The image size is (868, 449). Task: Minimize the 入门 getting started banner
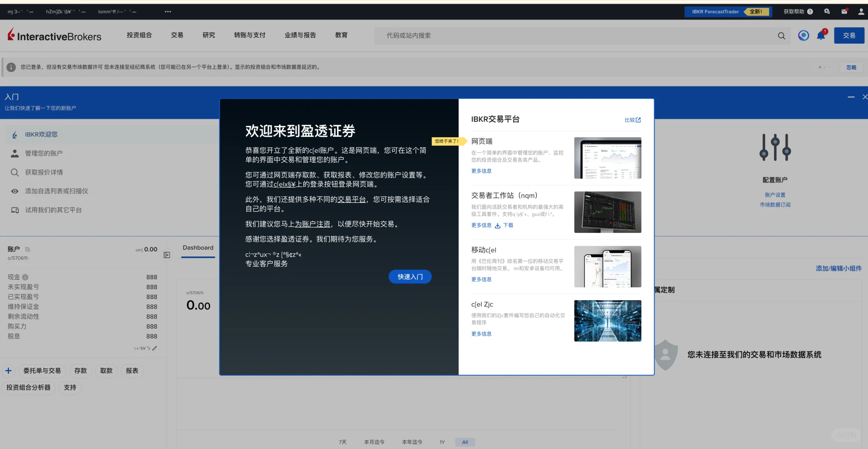point(851,97)
